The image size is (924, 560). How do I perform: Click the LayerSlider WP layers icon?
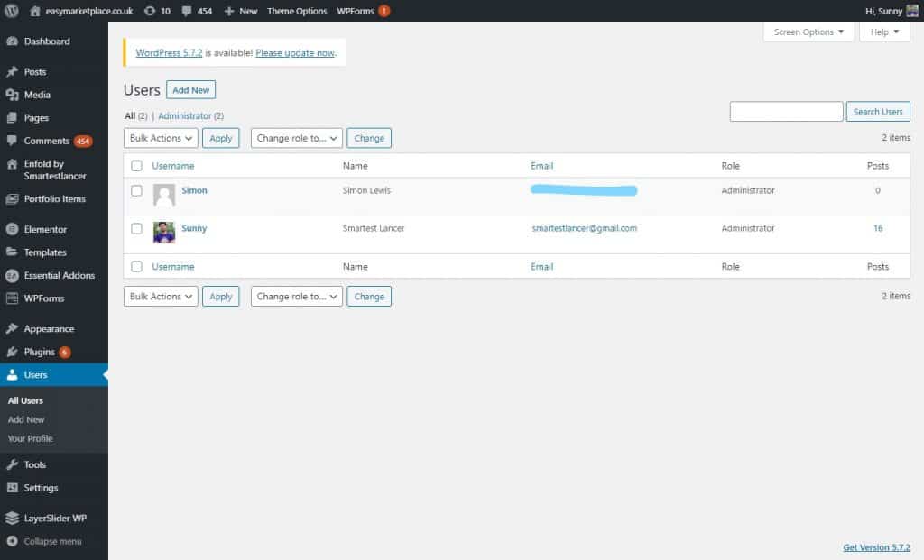tap(12, 519)
